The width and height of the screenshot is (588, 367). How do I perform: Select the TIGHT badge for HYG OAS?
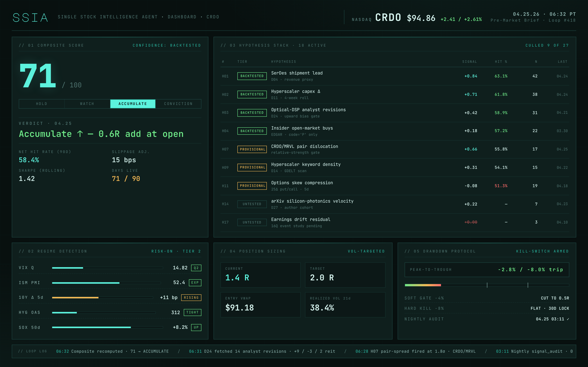tap(192, 312)
